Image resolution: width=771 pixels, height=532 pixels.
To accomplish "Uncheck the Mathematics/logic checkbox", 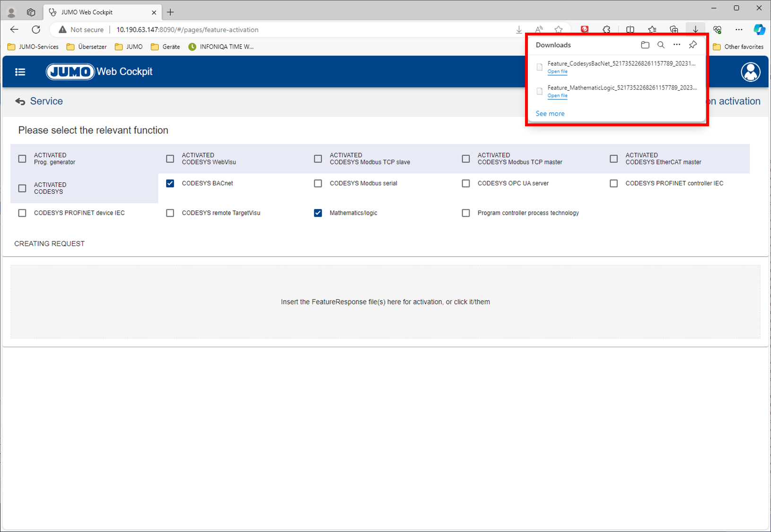I will (318, 213).
